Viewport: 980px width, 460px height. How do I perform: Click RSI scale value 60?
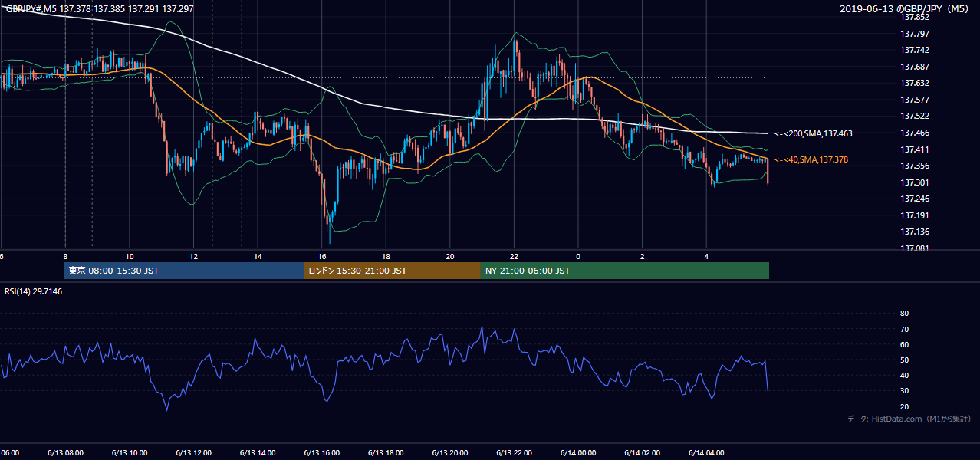904,344
